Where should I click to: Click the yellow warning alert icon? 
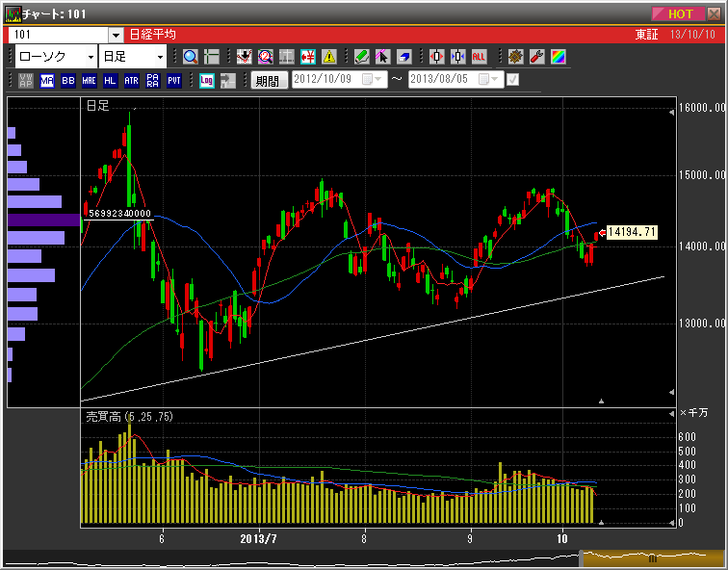pos(329,57)
